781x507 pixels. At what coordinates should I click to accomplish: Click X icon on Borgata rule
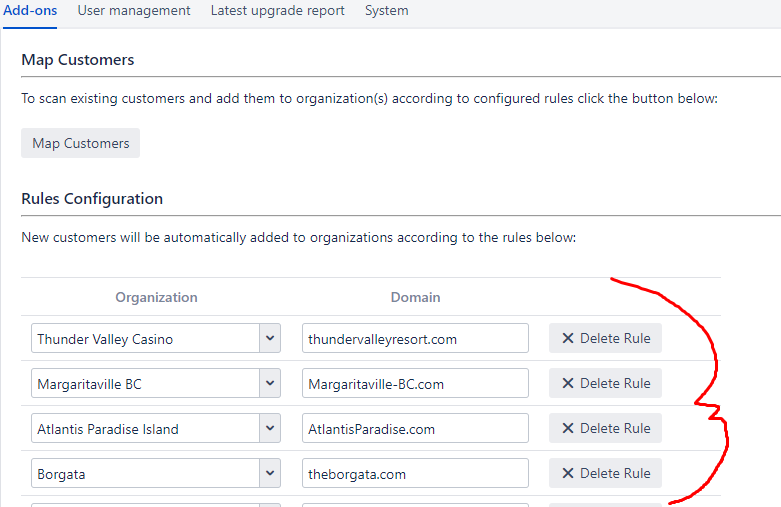coord(568,474)
